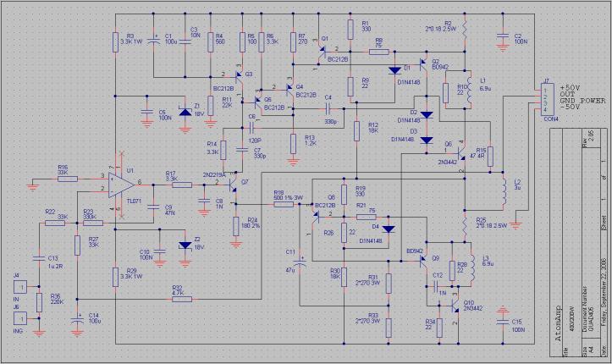Select transistor Q10 2N3442 symbol

[455, 305]
